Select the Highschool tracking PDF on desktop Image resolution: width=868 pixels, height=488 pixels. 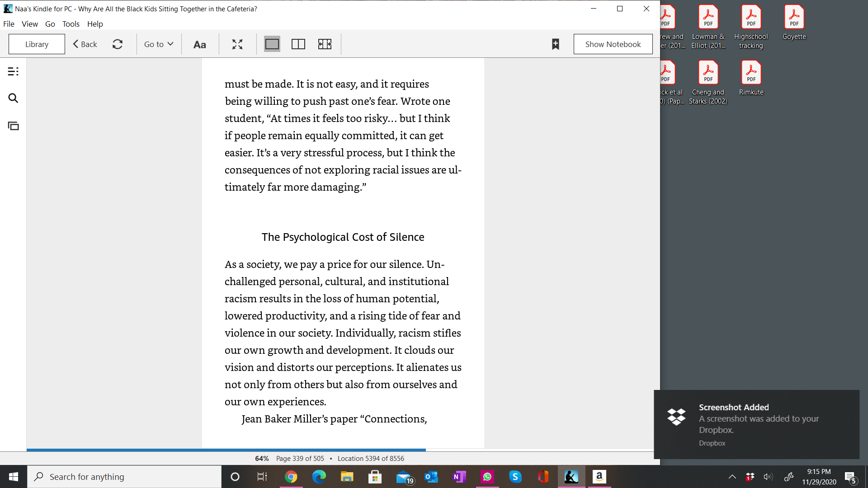(x=751, y=27)
